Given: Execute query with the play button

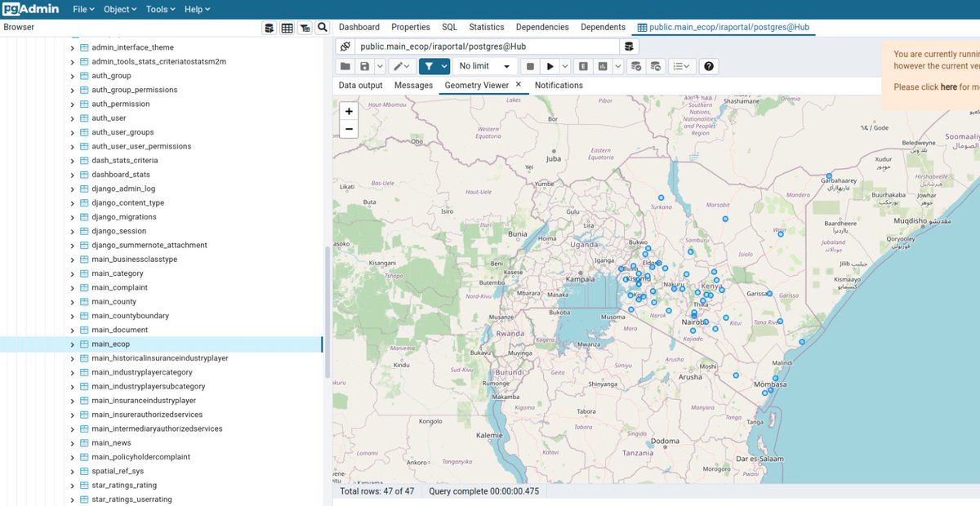Looking at the screenshot, I should point(550,66).
